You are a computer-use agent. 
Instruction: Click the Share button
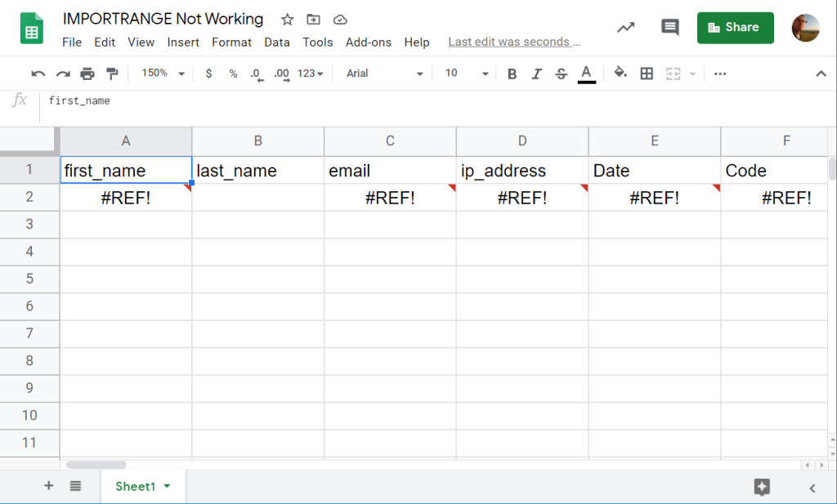pyautogui.click(x=735, y=27)
